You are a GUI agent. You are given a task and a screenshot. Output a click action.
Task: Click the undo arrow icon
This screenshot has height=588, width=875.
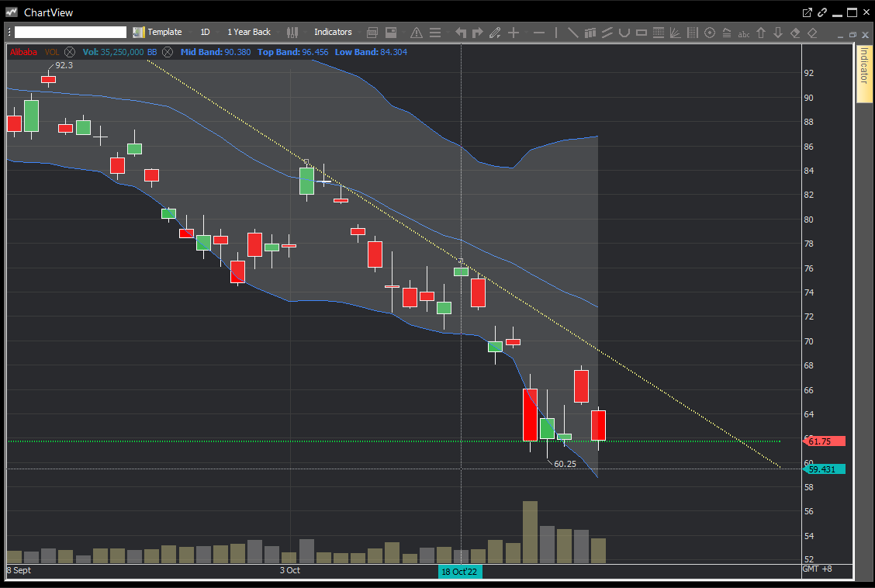tap(460, 33)
